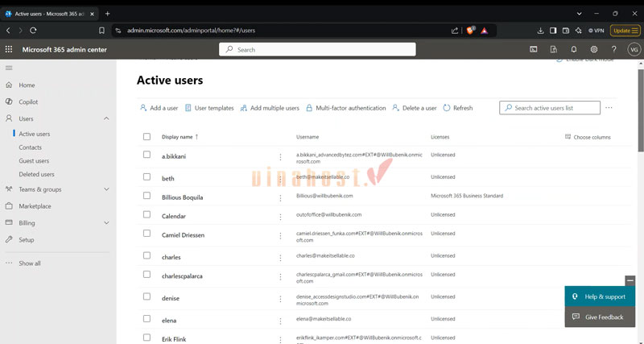Image resolution: width=644 pixels, height=344 pixels.
Task: Open the Brave wallet icon
Action: pyautogui.click(x=566, y=31)
